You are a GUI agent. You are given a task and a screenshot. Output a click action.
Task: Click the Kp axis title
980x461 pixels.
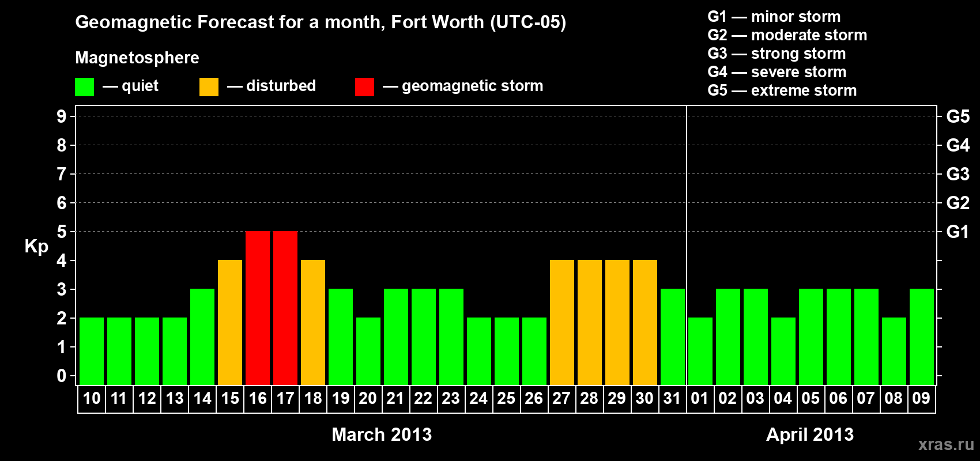click(x=36, y=247)
